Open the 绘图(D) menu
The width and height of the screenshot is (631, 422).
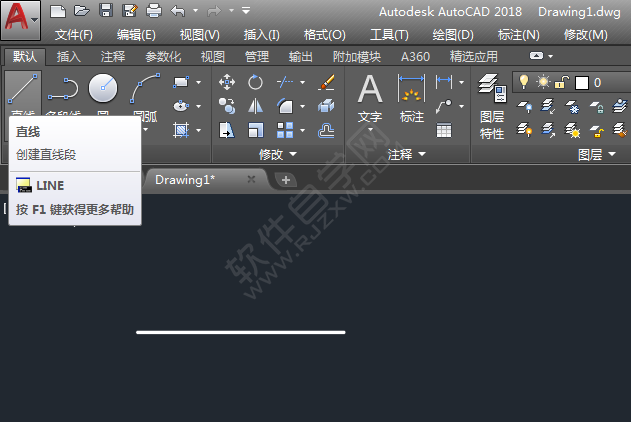[x=453, y=35]
